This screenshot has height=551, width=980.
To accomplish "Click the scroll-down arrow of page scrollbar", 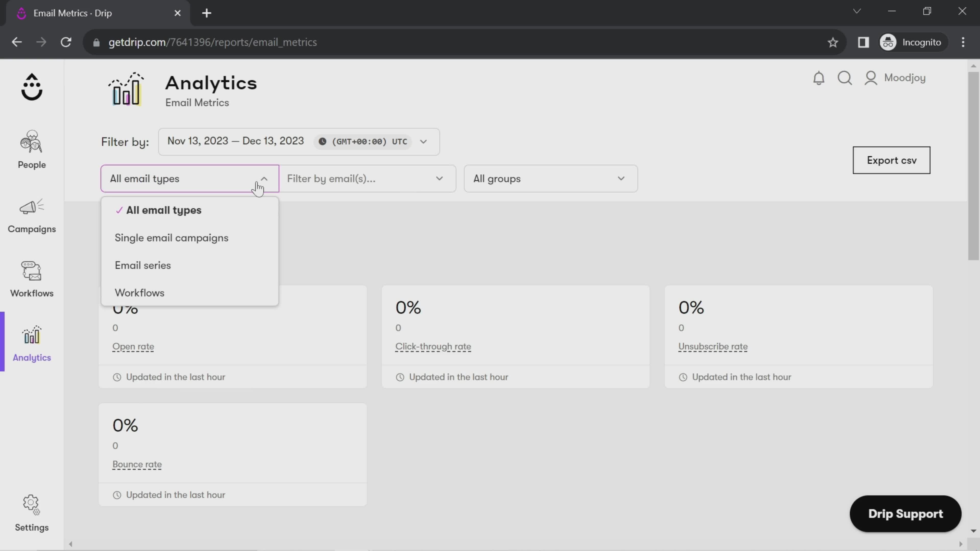I will (973, 531).
